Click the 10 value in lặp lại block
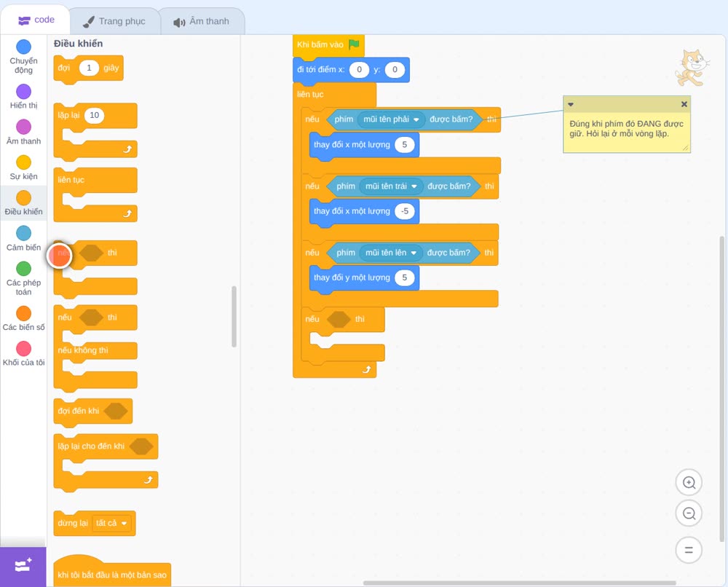 coord(94,115)
